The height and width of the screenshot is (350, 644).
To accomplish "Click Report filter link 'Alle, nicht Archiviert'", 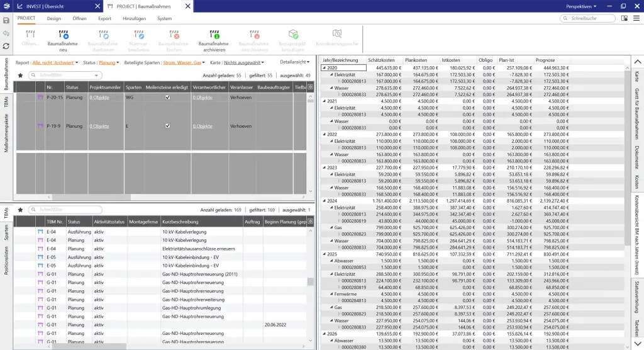I will 55,63.
